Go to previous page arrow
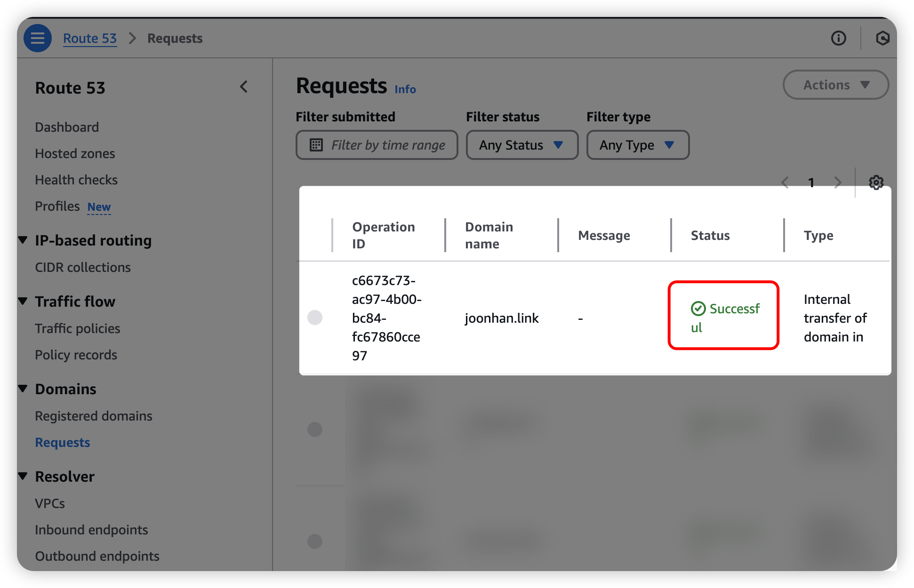The image size is (914, 588). 785,183
